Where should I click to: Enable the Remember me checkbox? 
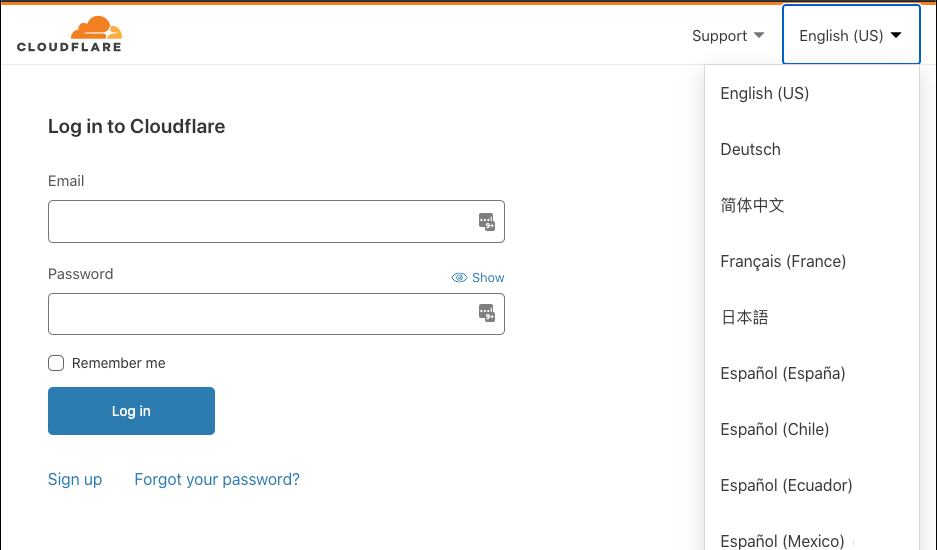57,364
